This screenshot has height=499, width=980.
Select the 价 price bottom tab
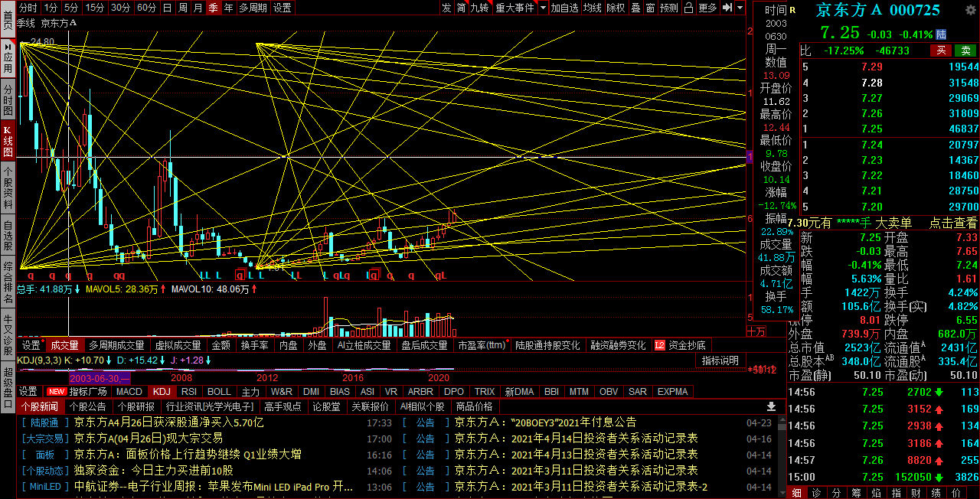click(957, 492)
